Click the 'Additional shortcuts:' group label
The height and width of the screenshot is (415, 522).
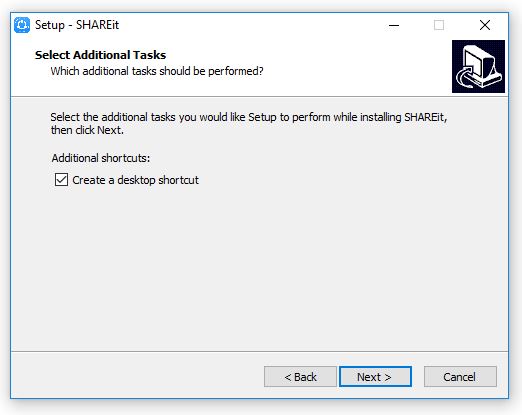click(x=101, y=158)
